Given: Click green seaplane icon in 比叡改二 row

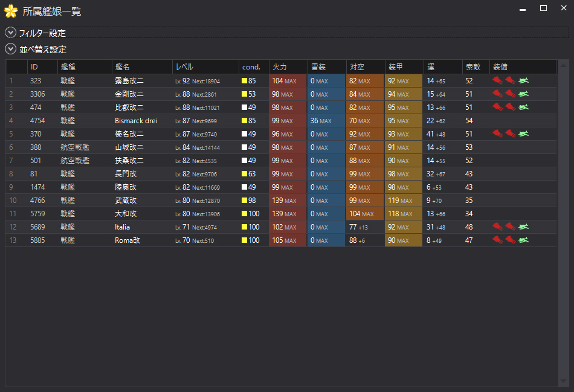Looking at the screenshot, I should tap(523, 107).
